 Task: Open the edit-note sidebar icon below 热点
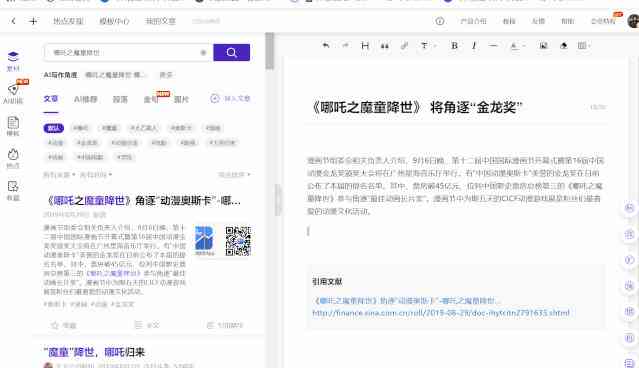(13, 191)
